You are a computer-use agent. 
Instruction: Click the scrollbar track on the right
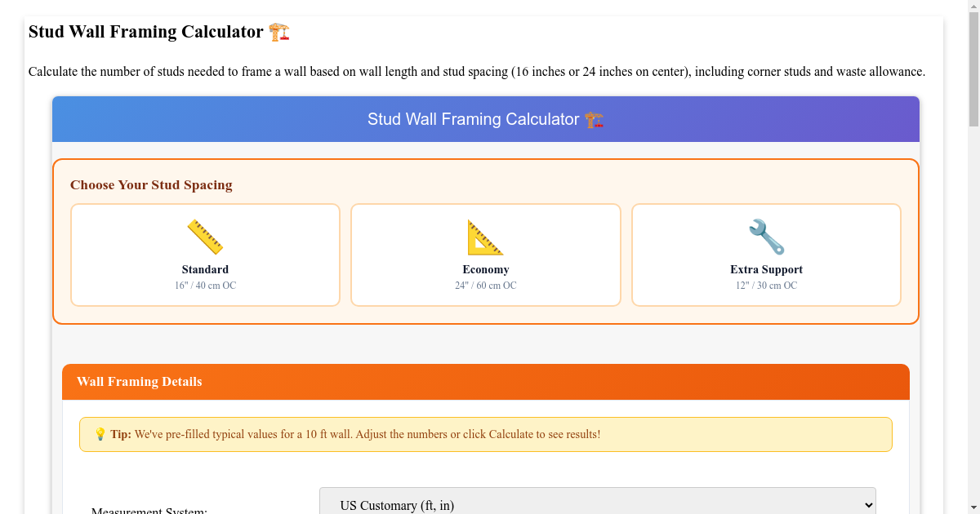coord(973,326)
